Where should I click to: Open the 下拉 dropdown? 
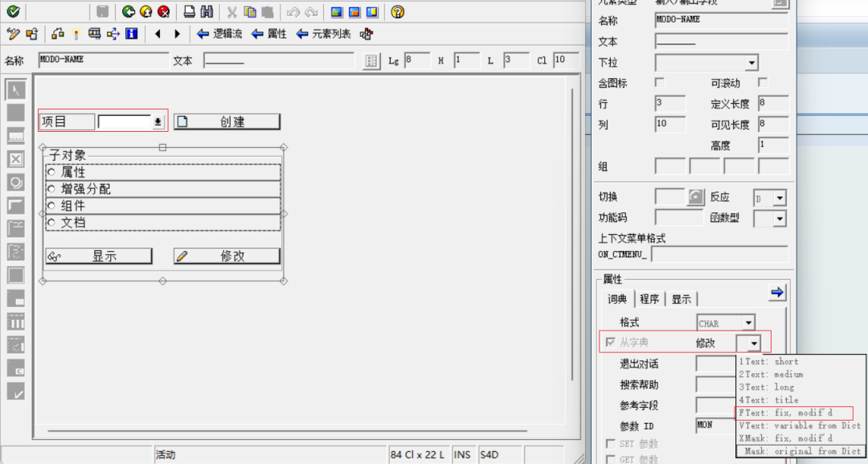coord(751,63)
